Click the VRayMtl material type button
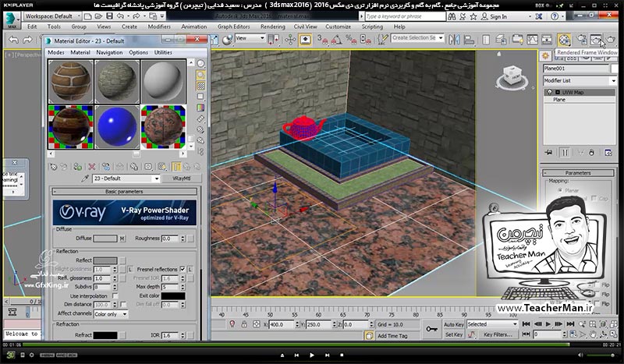 182,178
